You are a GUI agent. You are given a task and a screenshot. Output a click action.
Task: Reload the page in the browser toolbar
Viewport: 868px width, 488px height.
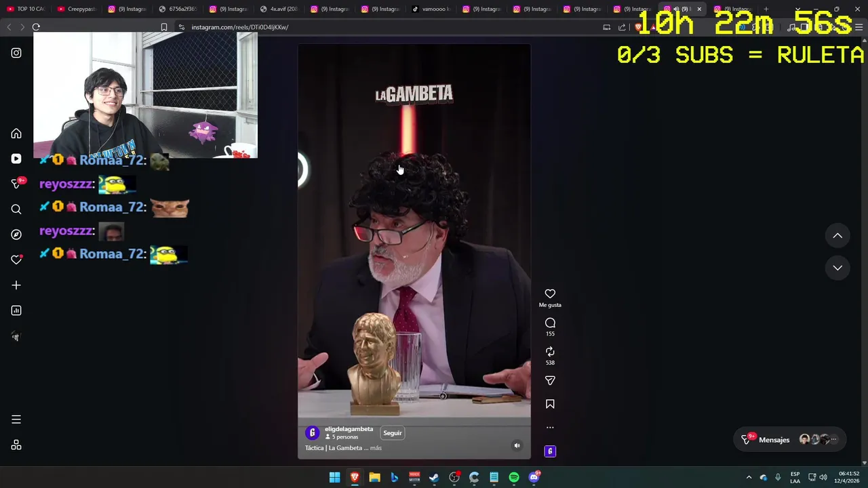coord(36,27)
